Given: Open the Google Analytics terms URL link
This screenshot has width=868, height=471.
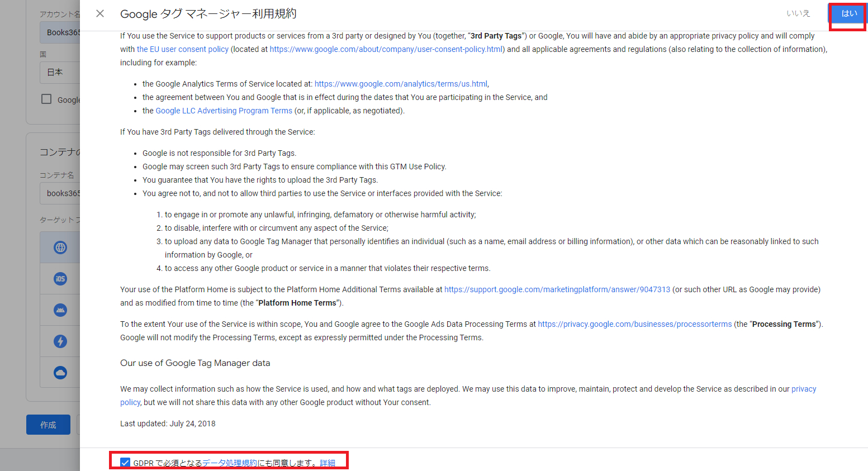Looking at the screenshot, I should tap(400, 84).
